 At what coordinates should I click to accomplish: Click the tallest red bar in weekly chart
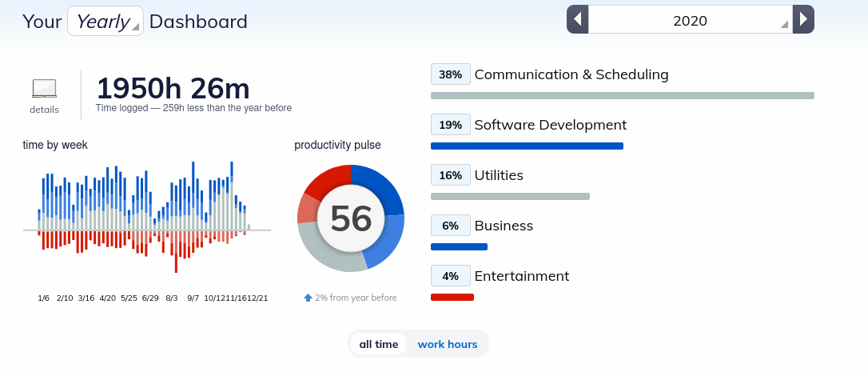tap(176, 251)
